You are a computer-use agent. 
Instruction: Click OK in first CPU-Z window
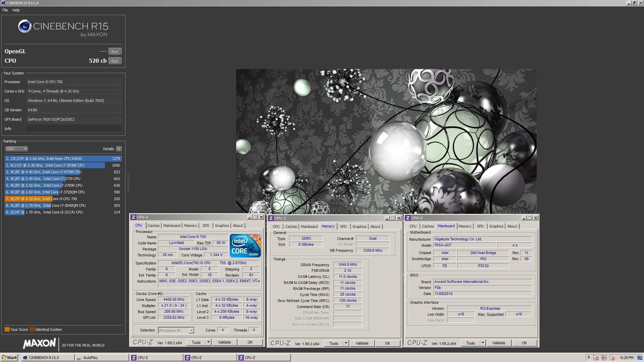(x=250, y=342)
